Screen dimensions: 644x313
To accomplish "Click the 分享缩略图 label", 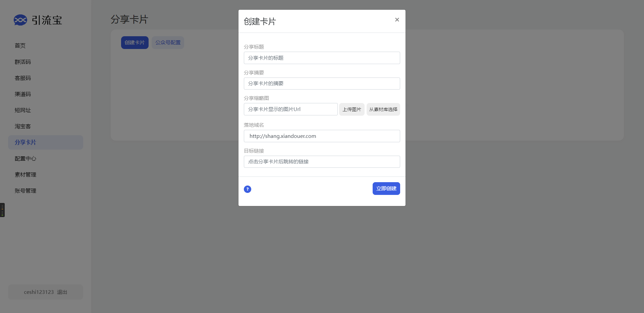I will pyautogui.click(x=257, y=98).
